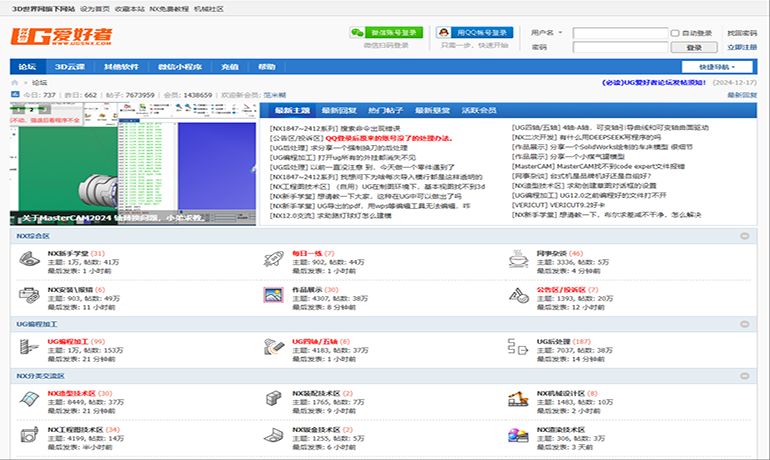Switch to the 活跃会员 tab

coord(479,110)
